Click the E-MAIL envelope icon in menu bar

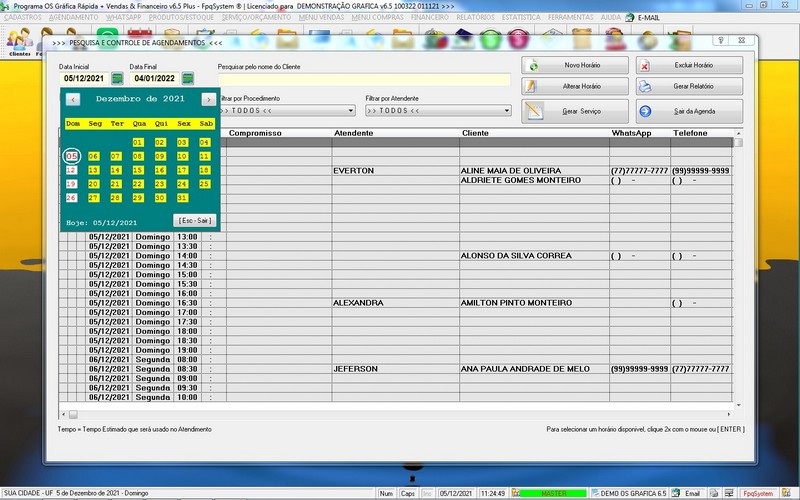(x=630, y=17)
